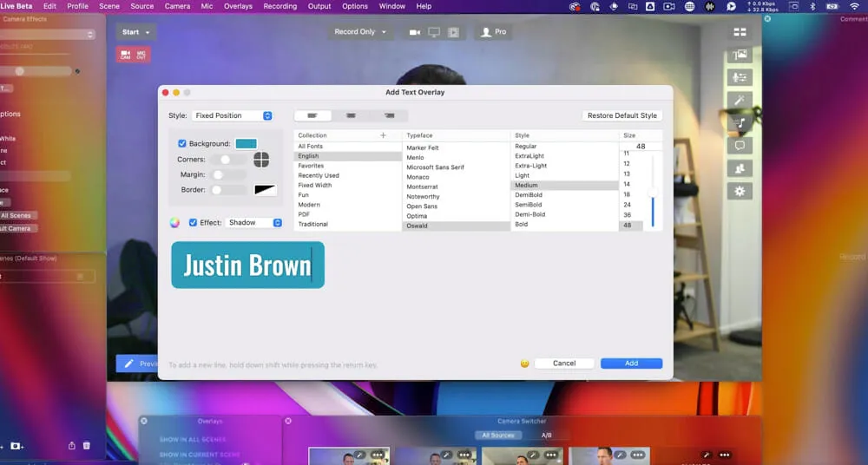Open the scene layout grid icon
Screen dimensions: 868x465
point(740,32)
